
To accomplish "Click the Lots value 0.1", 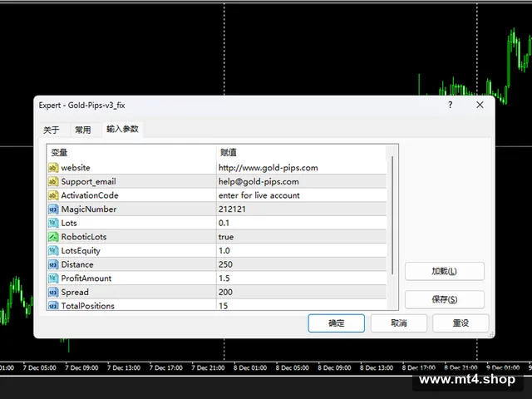I will point(224,223).
